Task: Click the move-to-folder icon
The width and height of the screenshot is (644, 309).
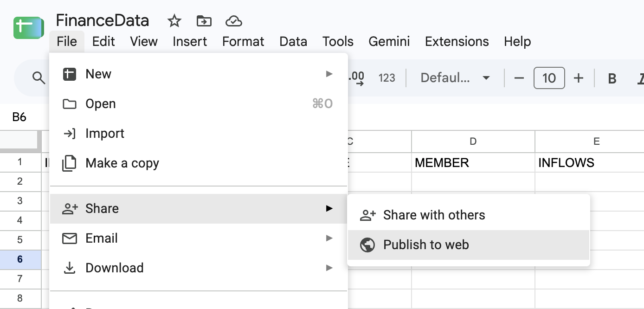Action: point(204,21)
